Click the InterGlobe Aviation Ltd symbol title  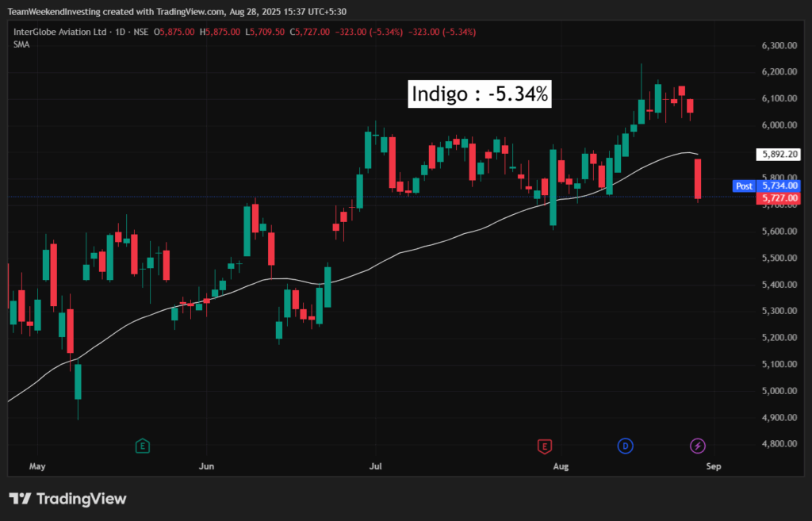[59, 32]
